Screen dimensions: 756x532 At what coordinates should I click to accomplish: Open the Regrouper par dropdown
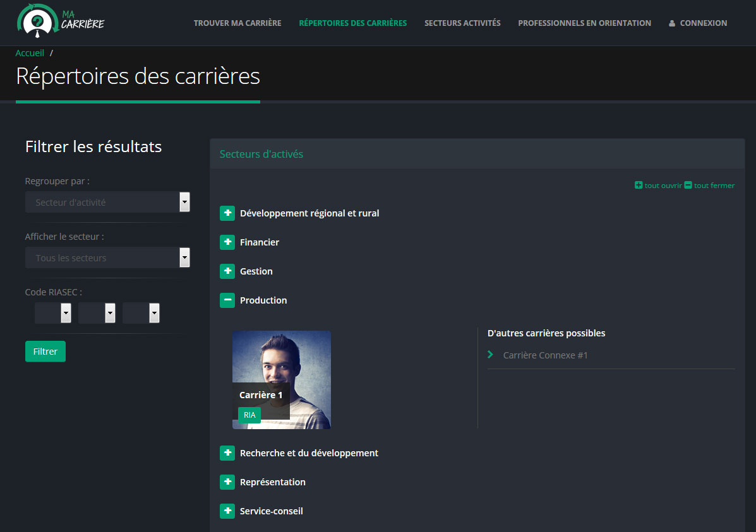(107, 203)
